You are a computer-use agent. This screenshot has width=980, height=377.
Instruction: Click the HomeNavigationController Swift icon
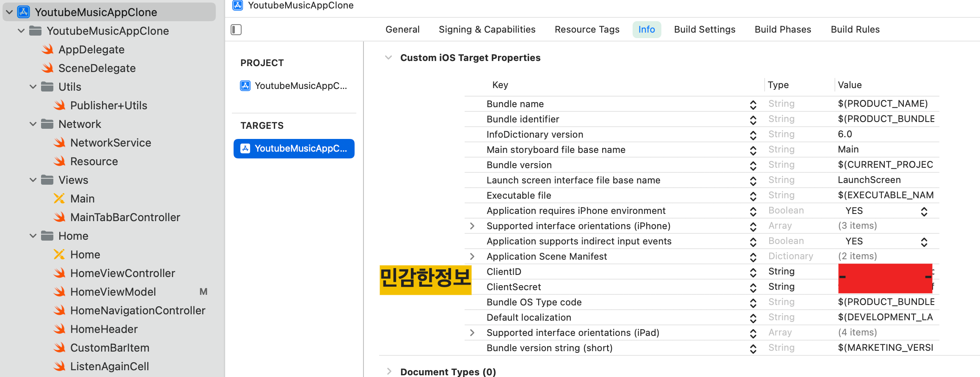click(60, 310)
